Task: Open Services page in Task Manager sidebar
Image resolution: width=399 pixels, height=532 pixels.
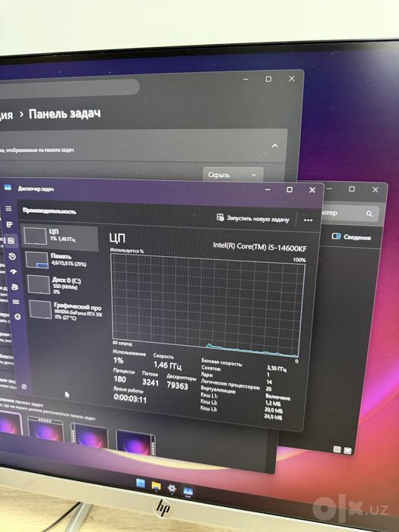Action: (17, 317)
